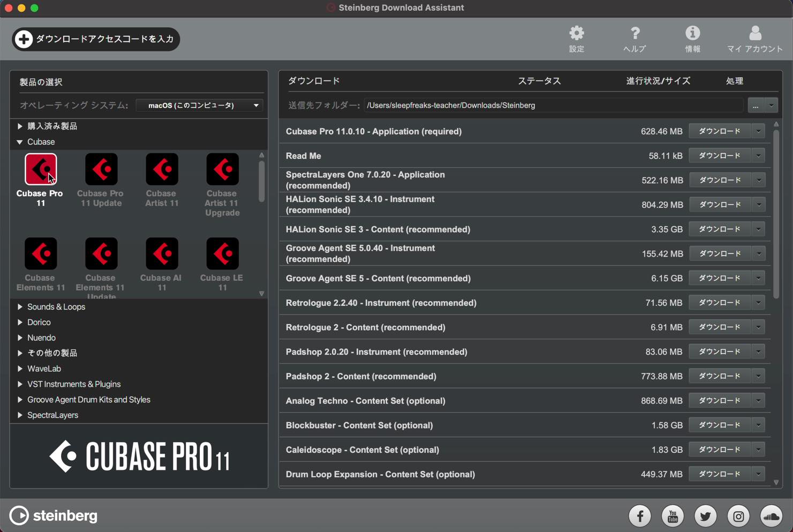Click ダウンロードアクセスコードを入力 button
This screenshot has height=532, width=793.
pyautogui.click(x=96, y=39)
